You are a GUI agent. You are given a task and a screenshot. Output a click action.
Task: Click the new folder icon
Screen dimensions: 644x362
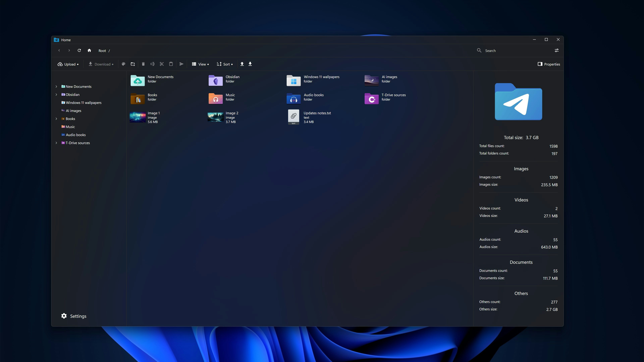pyautogui.click(x=133, y=64)
